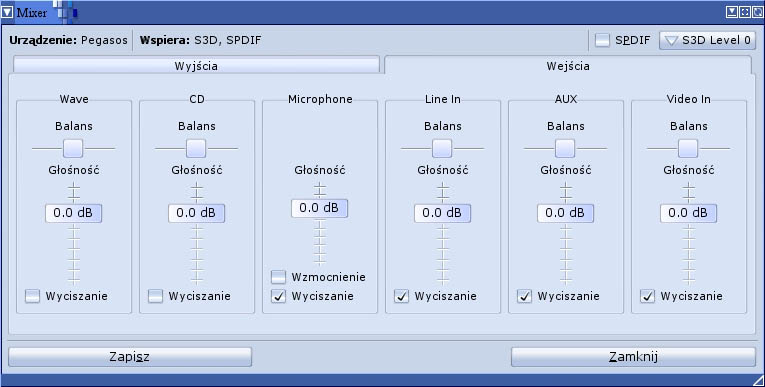Image resolution: width=765 pixels, height=387 pixels.
Task: Click the AUX Balans slider knob
Action: pyautogui.click(x=565, y=148)
